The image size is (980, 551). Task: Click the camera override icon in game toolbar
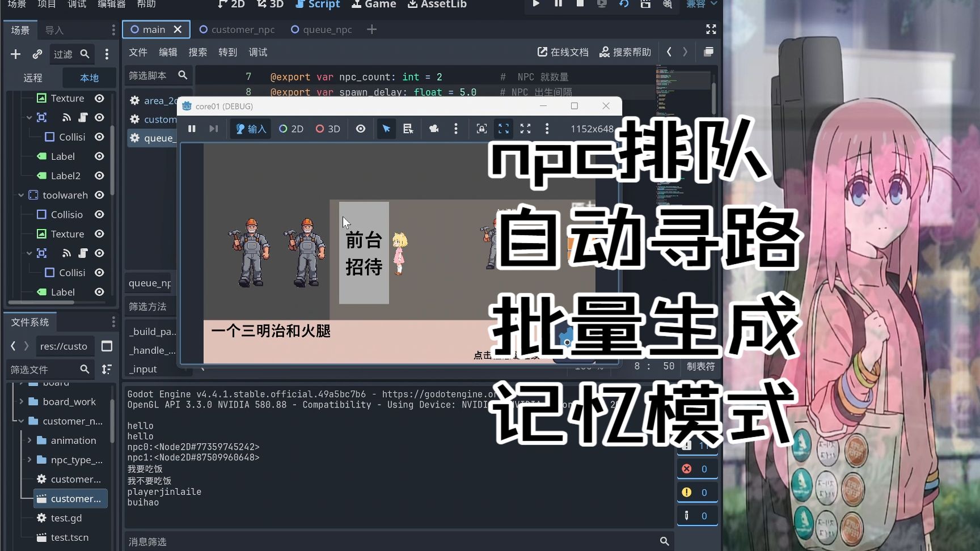[434, 129]
